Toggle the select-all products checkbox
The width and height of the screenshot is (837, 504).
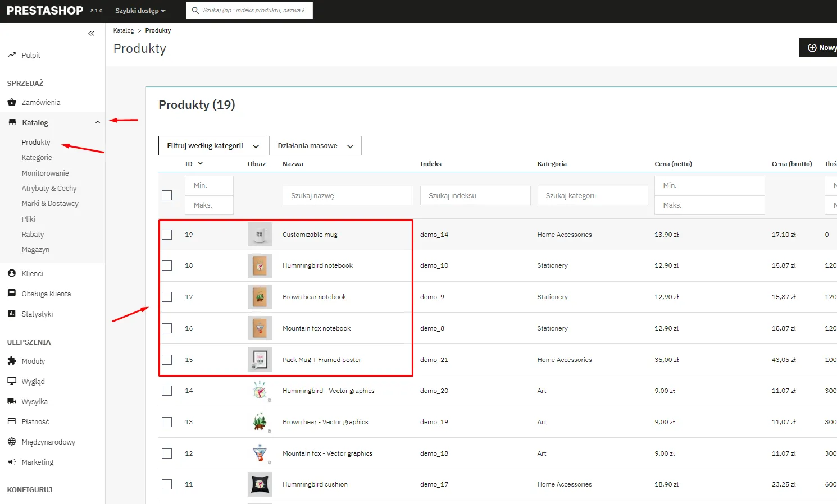pos(167,195)
